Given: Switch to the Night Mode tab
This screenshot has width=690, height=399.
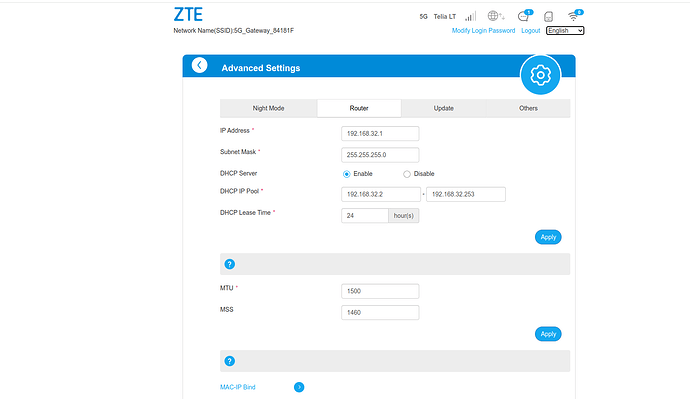Looking at the screenshot, I should [x=268, y=108].
